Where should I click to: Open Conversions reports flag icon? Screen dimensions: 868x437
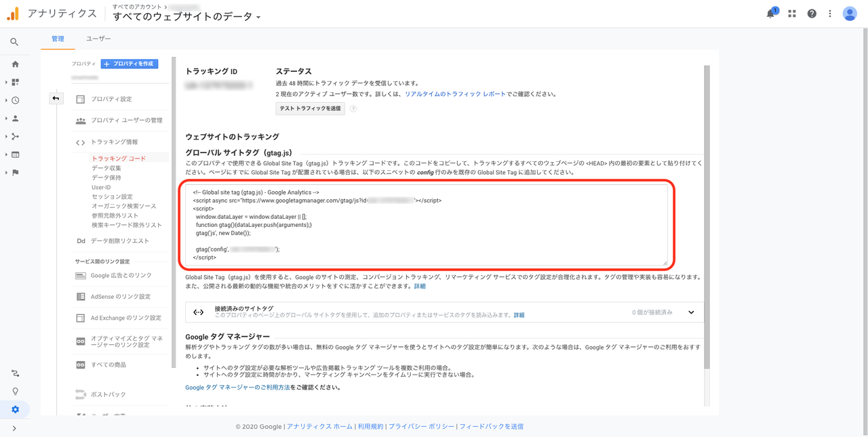tap(15, 173)
